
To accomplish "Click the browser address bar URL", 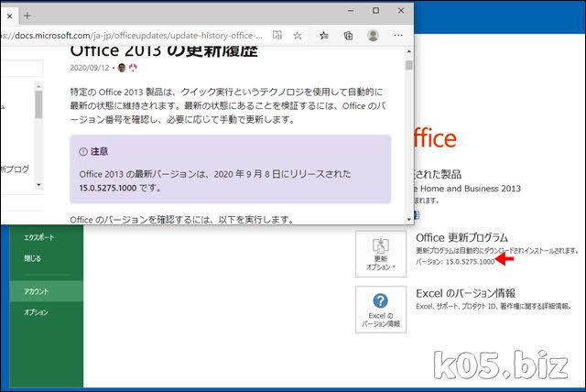I will [x=132, y=36].
